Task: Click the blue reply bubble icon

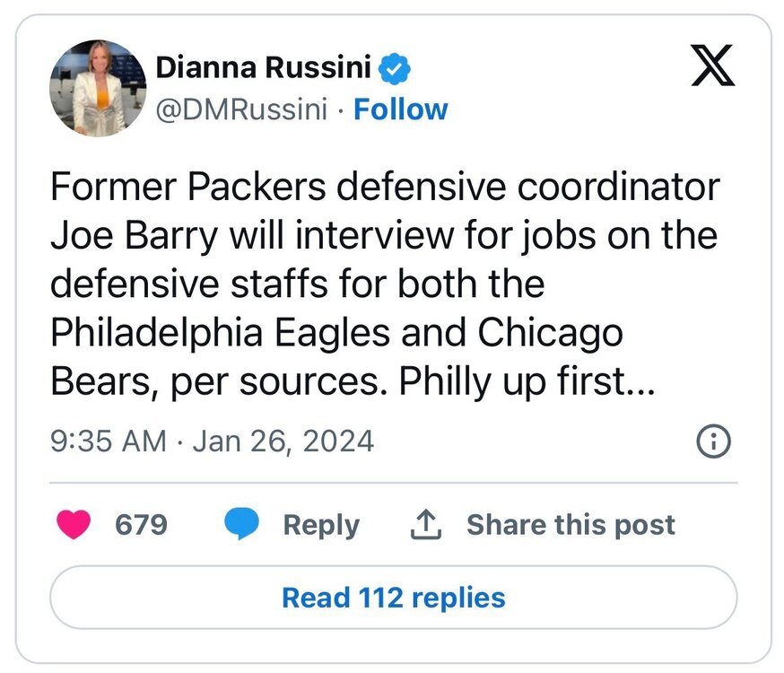Action: click(x=242, y=525)
